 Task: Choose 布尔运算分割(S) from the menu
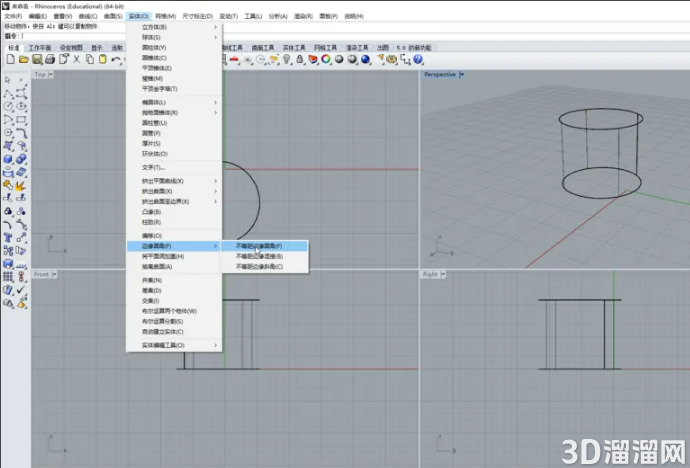pos(174,322)
